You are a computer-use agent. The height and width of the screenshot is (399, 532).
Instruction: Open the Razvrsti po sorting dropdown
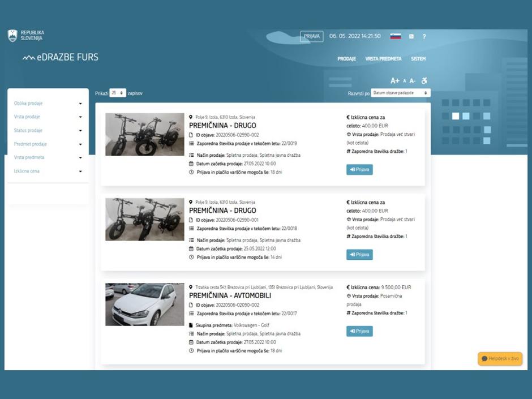click(x=401, y=93)
